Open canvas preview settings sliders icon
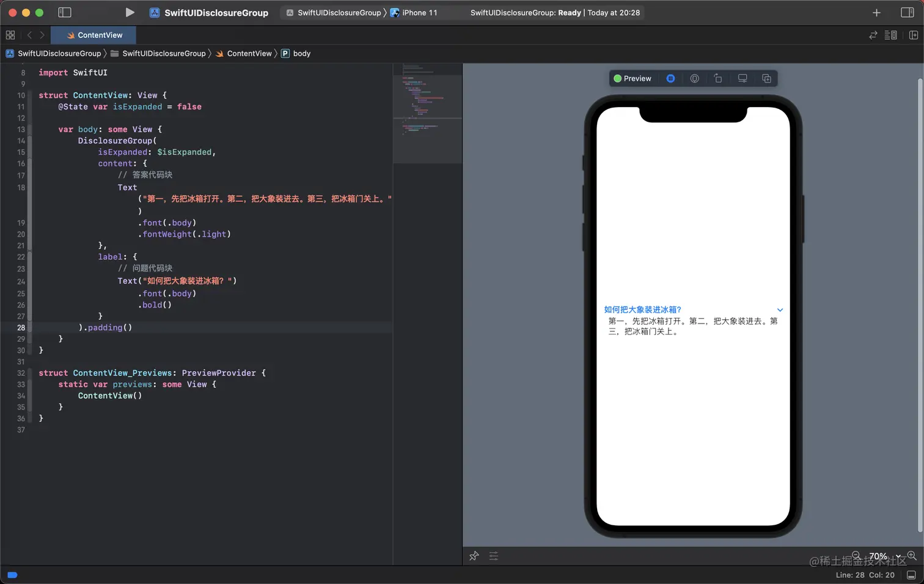Viewport: 924px width, 584px height. tap(494, 556)
